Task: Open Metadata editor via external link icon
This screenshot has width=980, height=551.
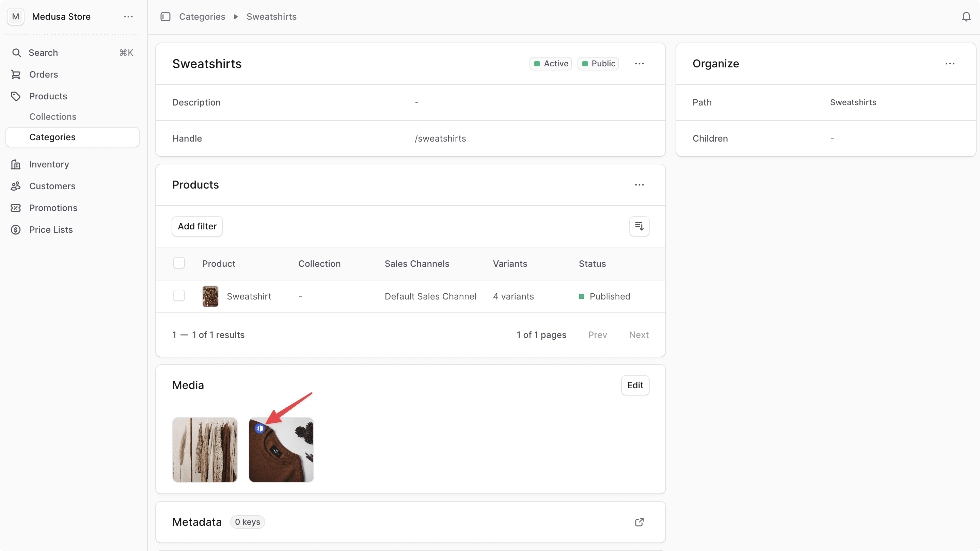Action: pyautogui.click(x=639, y=522)
